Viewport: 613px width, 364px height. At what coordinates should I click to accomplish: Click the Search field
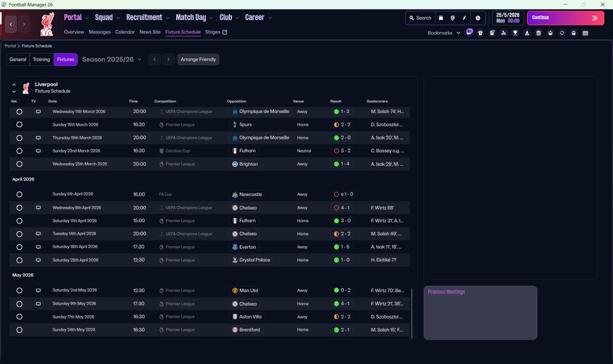coord(420,18)
